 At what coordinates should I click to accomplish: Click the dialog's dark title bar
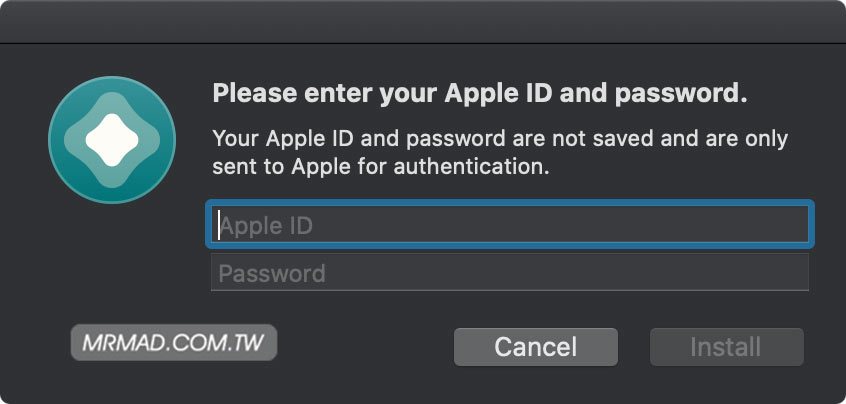pyautogui.click(x=423, y=22)
